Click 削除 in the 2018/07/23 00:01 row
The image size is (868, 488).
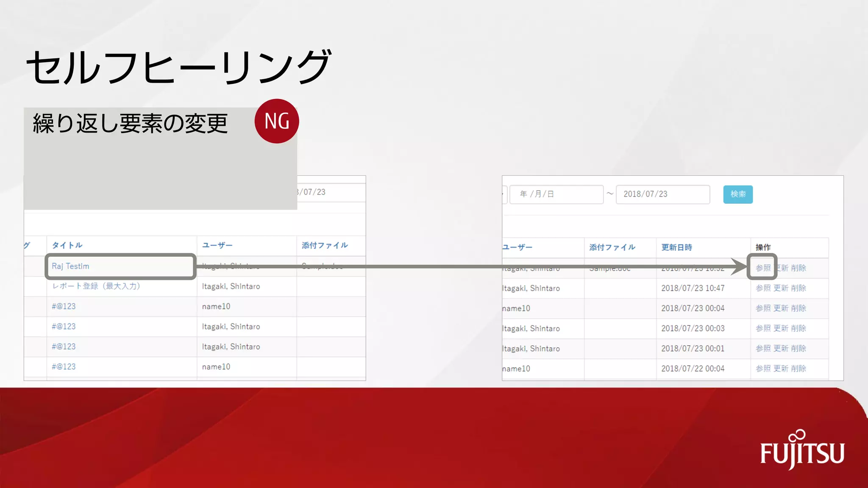click(x=798, y=349)
